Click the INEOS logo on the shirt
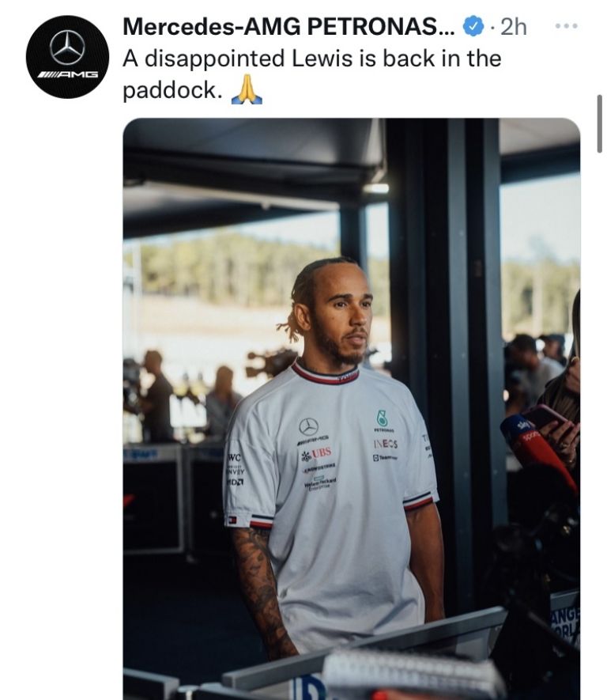The height and width of the screenshot is (700, 607). 386,444
